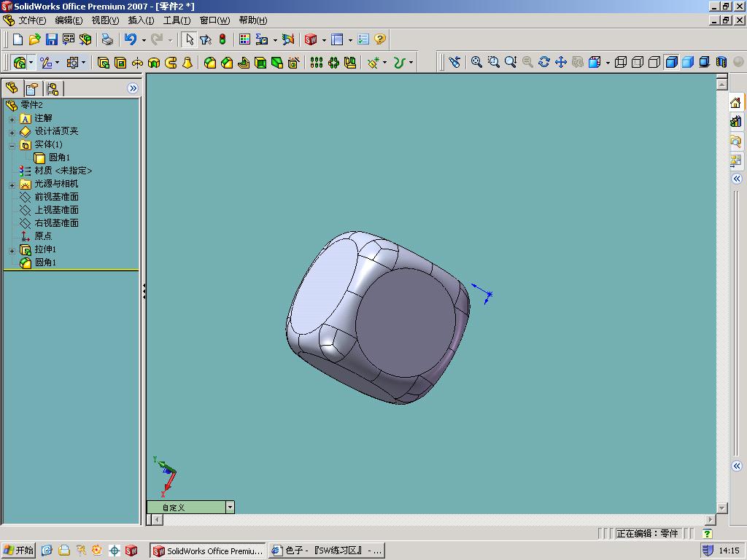
Task: Switch to 色子 browser taskbar window
Action: tap(326, 551)
